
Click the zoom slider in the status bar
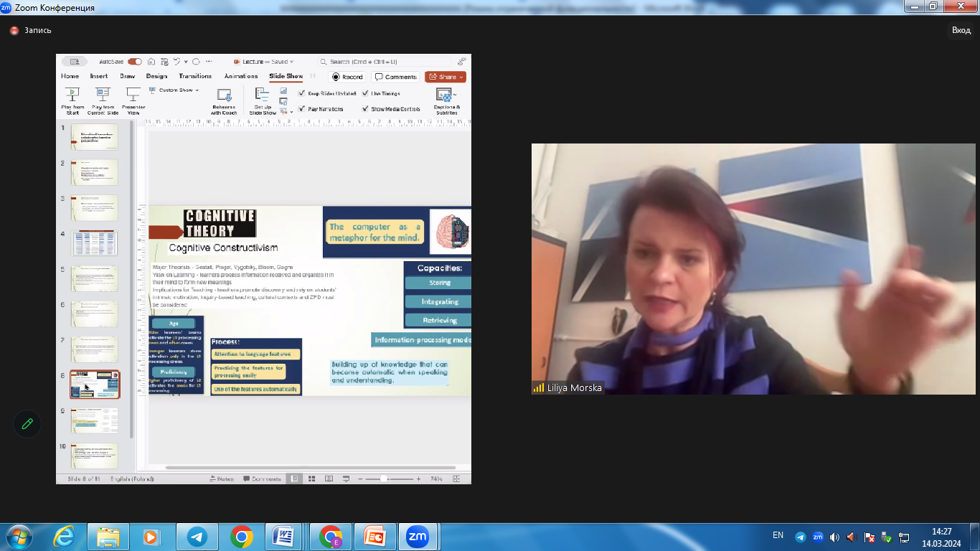point(384,479)
